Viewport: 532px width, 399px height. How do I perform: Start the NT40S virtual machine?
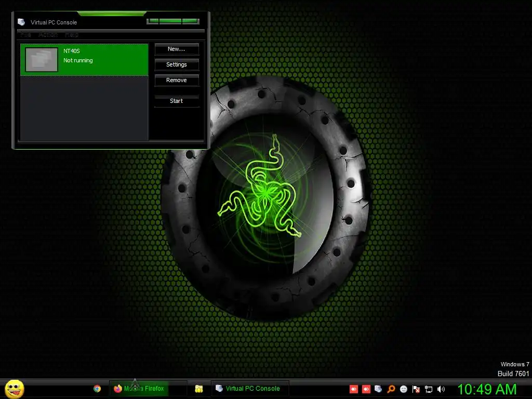point(177,101)
